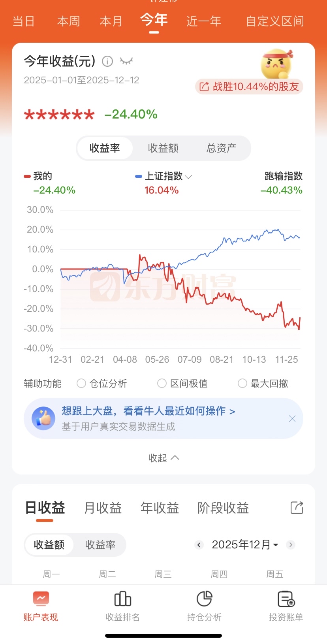Go to the previous month arrow
Image resolution: width=327 pixels, height=644 pixels.
199,545
